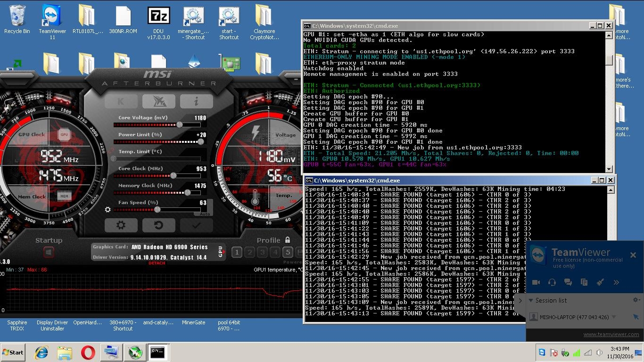The width and height of the screenshot is (644, 362).
Task: Select 380NR.ROM file on desktop
Action: (x=123, y=20)
